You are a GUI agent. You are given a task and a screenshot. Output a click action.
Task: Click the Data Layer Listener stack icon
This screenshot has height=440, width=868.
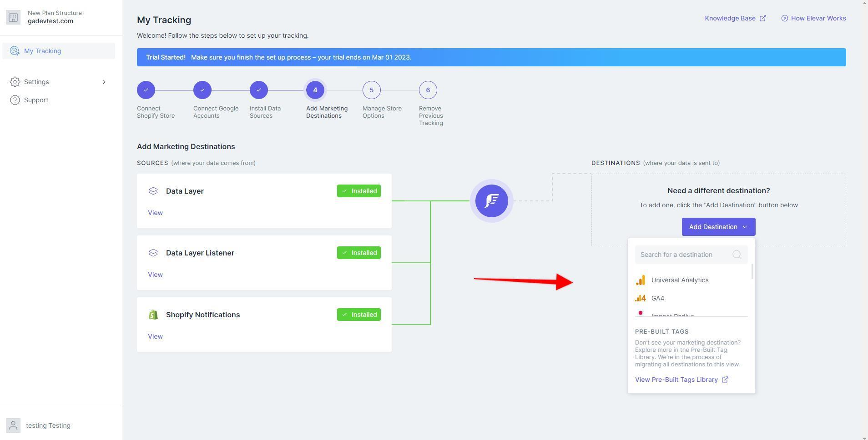[x=153, y=253]
